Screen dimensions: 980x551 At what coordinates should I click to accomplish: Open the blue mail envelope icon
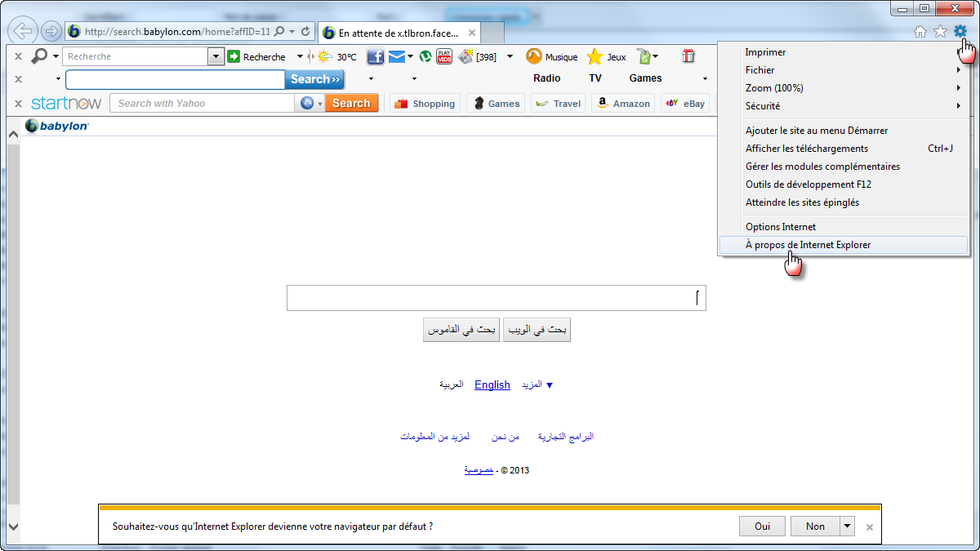(x=397, y=57)
